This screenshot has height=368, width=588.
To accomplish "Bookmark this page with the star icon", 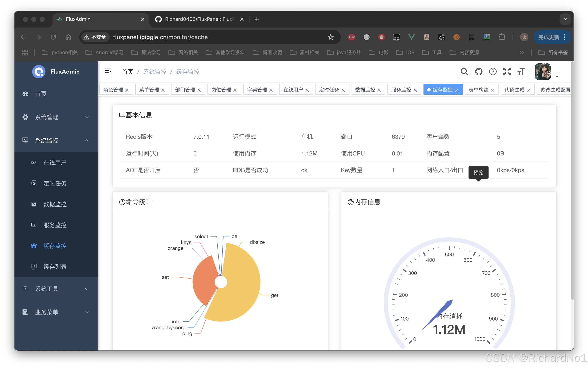I will click(330, 37).
